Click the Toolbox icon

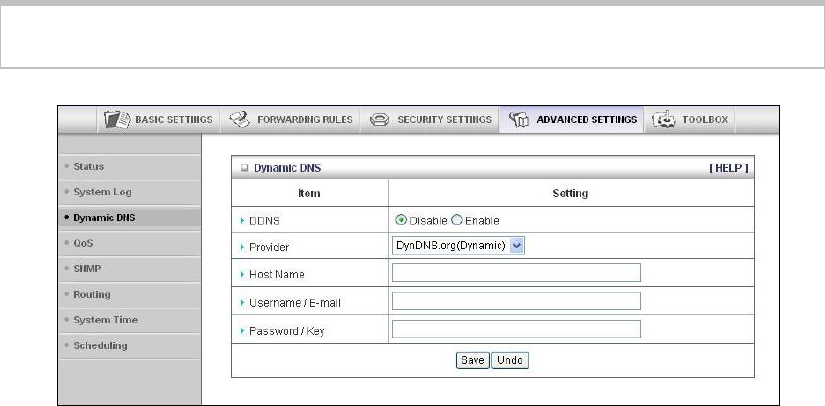pyautogui.click(x=664, y=119)
